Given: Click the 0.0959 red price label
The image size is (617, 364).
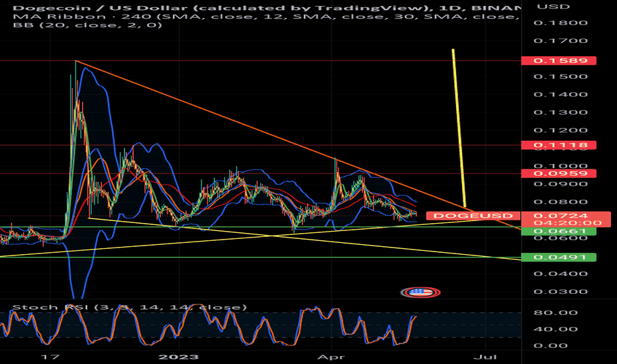Looking at the screenshot, I should (558, 173).
